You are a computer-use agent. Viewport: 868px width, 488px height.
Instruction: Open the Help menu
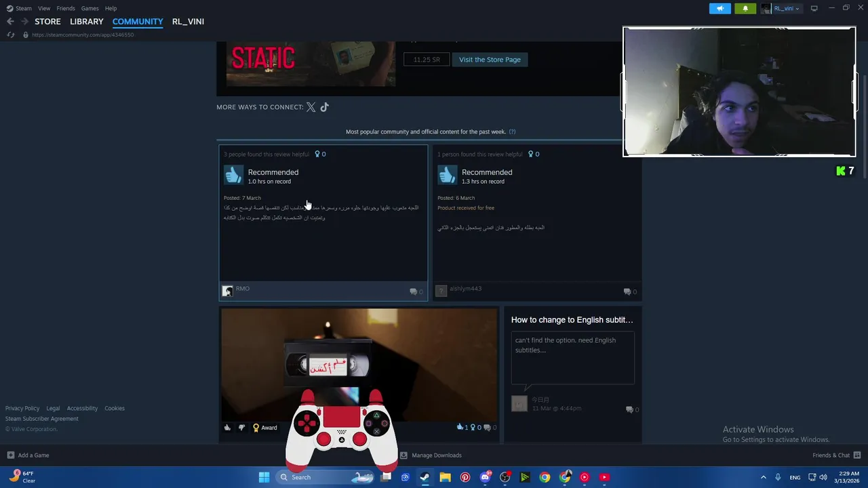111,8
